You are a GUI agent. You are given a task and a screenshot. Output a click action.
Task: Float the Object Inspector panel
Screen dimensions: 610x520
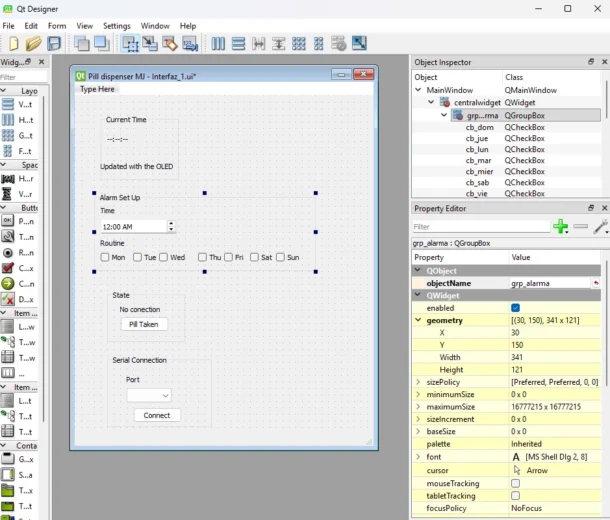(591, 61)
